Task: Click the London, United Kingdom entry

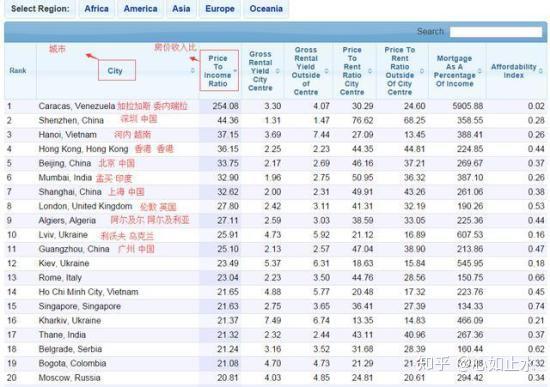Action: pyautogui.click(x=85, y=206)
